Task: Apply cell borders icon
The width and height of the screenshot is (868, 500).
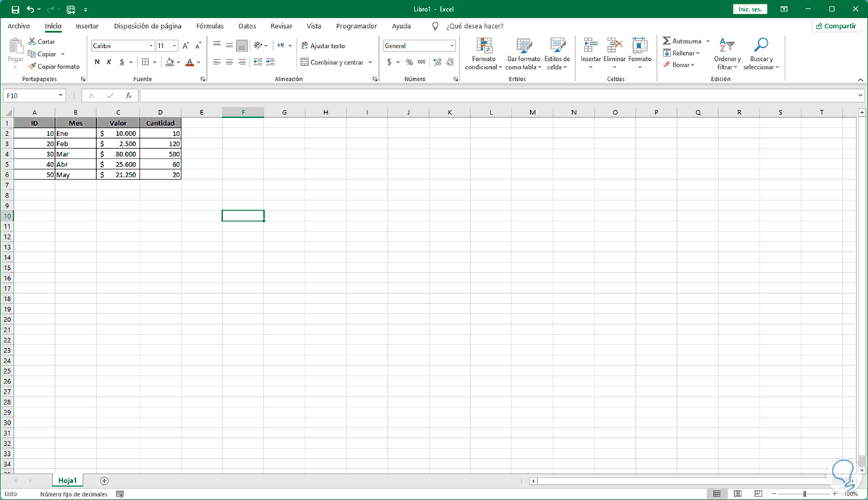Action: click(145, 62)
